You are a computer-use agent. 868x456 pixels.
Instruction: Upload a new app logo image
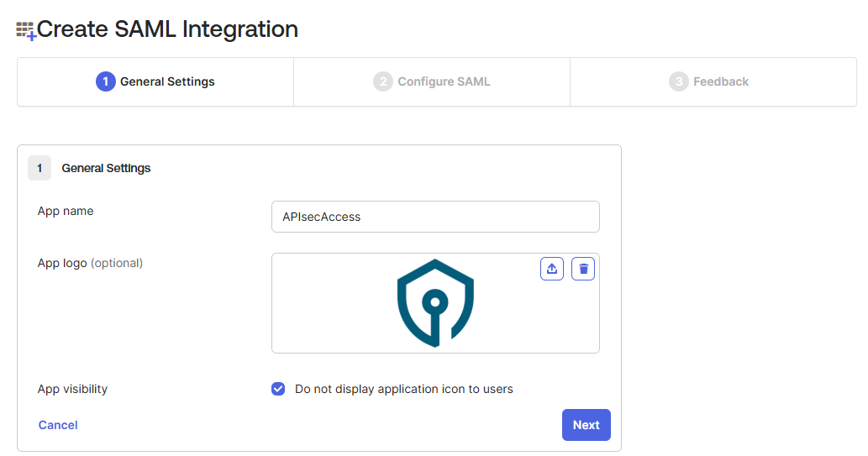[x=552, y=269]
